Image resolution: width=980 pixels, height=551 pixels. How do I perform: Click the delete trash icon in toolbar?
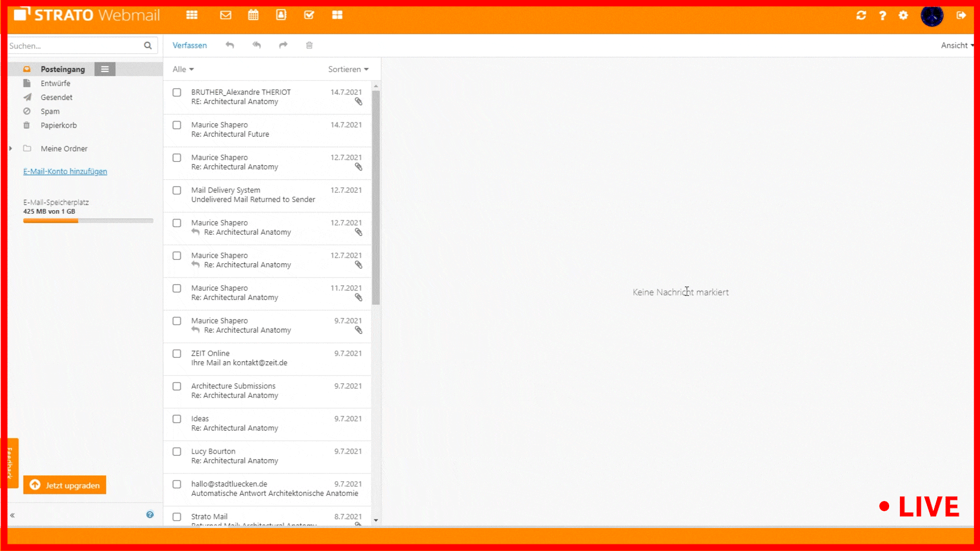pyautogui.click(x=309, y=45)
